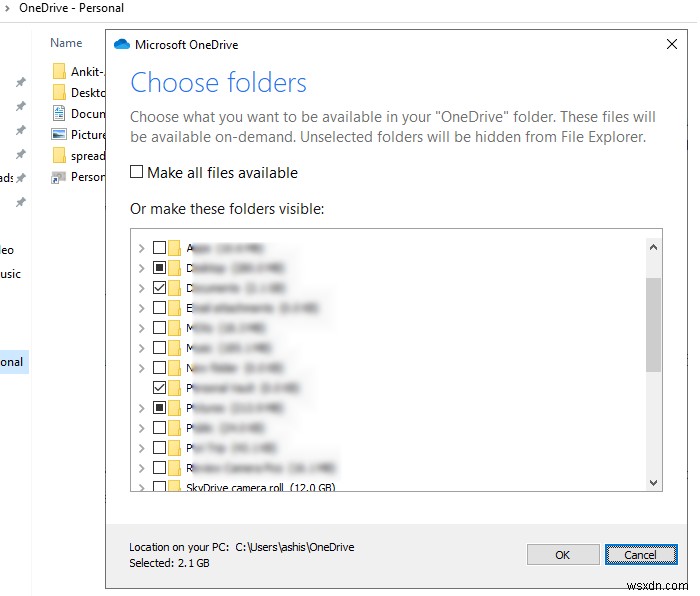The width and height of the screenshot is (700, 596).
Task: Check the box for the E folder
Action: 159,308
